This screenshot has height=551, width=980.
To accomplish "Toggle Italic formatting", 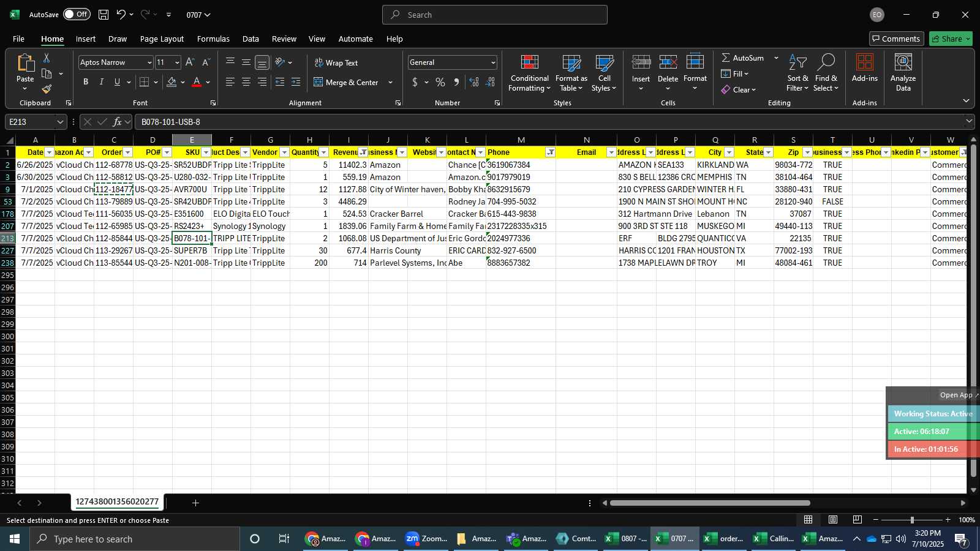I will (x=102, y=82).
